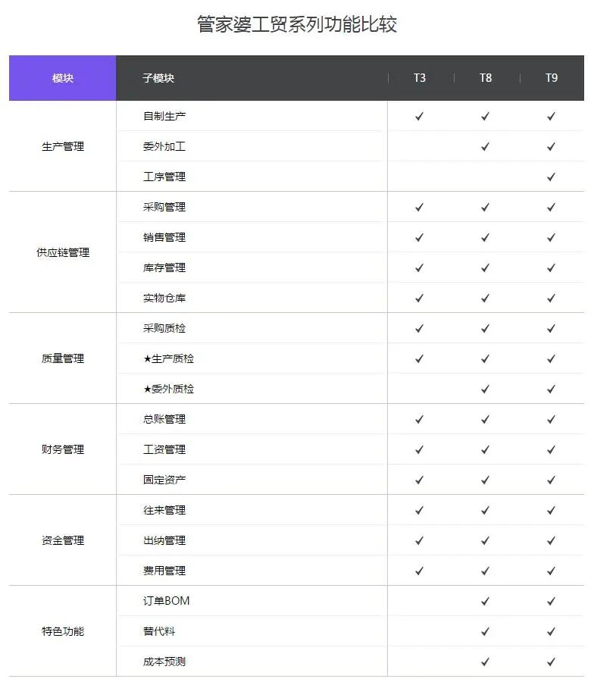Viewport: 616px width, 682px height.
Task: Click the ★生产质检 submodule label
Action: [x=168, y=358]
